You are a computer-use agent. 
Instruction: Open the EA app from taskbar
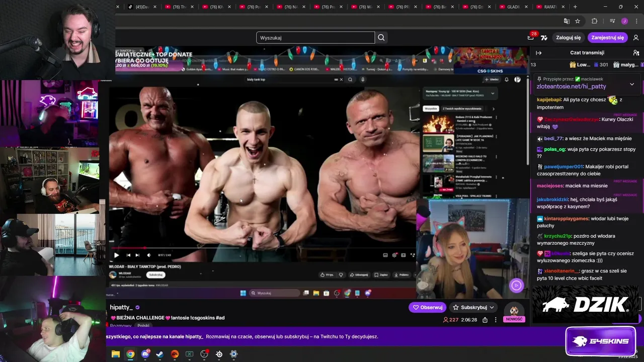coord(175,354)
